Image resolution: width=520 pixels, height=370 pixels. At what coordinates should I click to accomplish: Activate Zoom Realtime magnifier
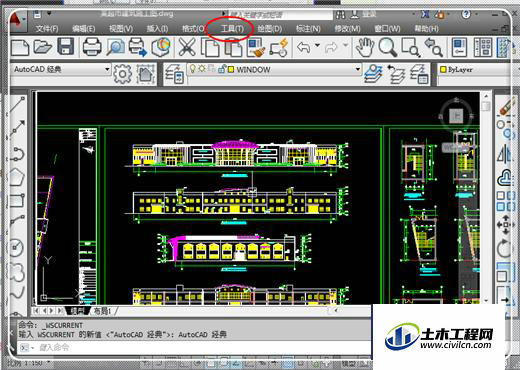pos(388,47)
